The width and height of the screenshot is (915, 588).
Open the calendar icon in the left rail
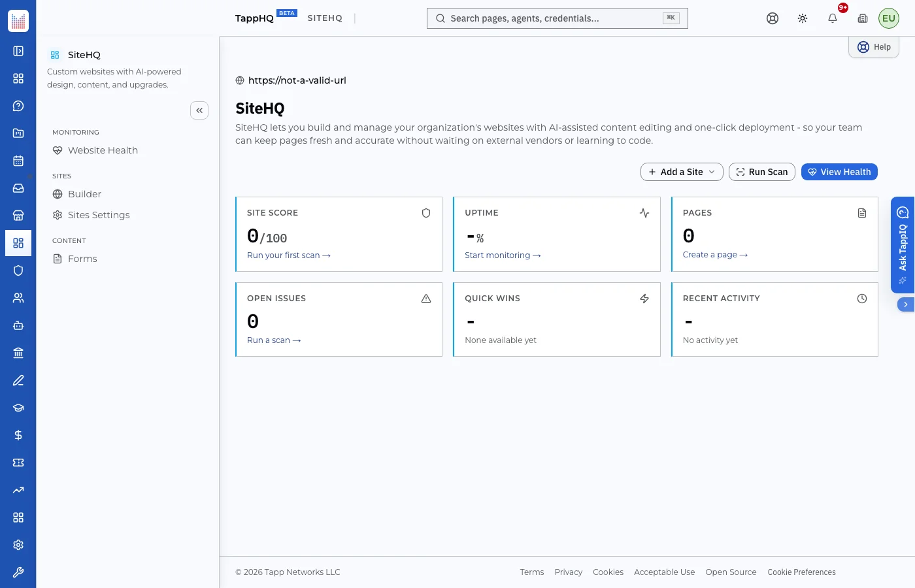(x=18, y=161)
